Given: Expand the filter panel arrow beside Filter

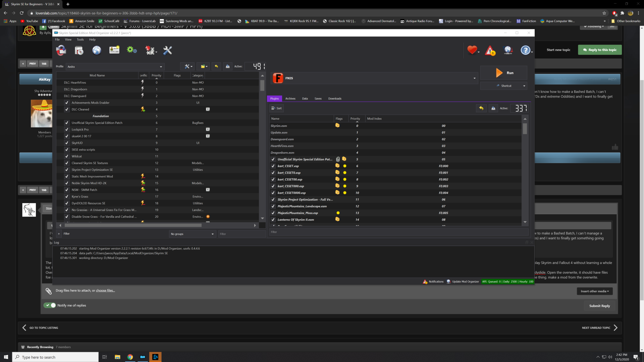Looking at the screenshot, I should [x=59, y=234].
